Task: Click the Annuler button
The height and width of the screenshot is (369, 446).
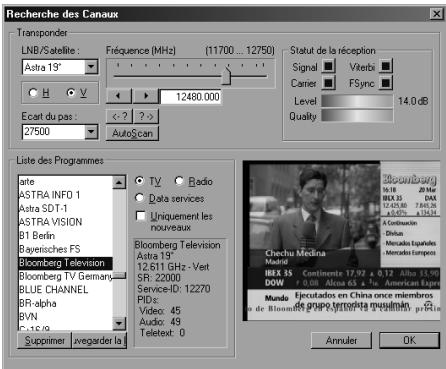Action: click(341, 340)
